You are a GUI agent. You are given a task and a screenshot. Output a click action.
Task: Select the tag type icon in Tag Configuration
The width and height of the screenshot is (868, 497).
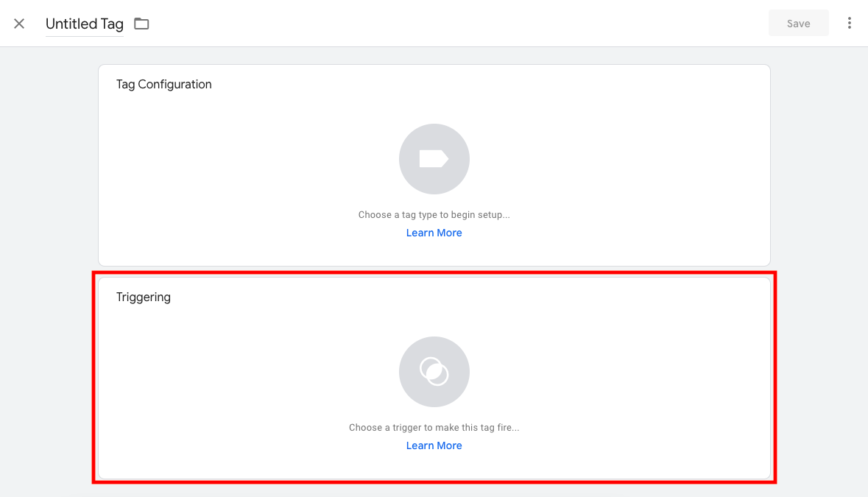click(434, 159)
